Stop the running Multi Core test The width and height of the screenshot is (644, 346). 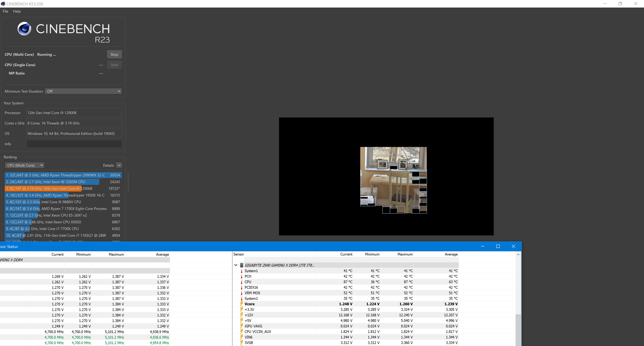114,54
